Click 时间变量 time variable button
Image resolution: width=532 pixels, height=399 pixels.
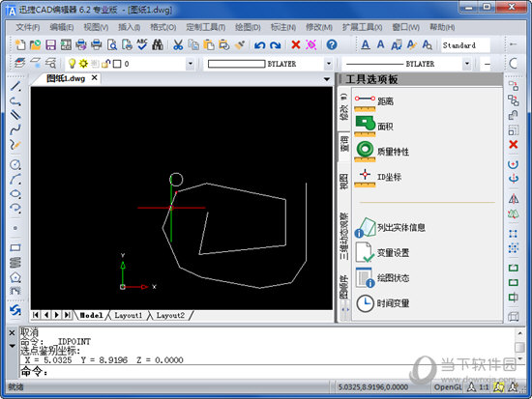[382, 303]
